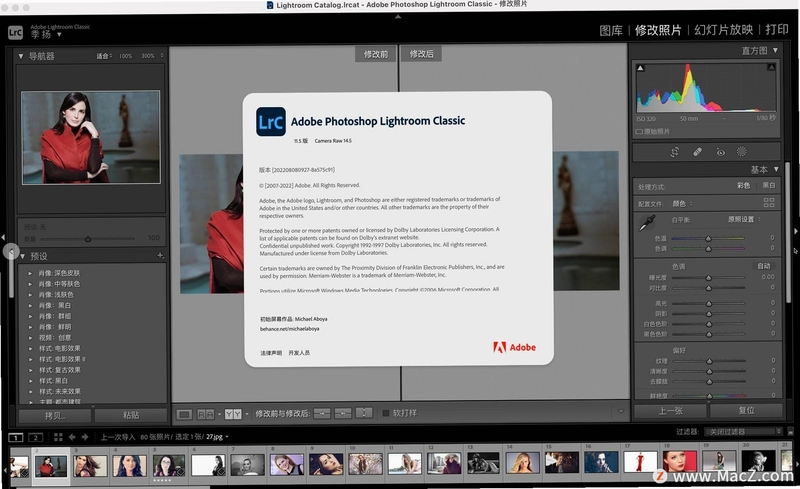Copy after settings to before
Image resolution: width=800 pixels, height=489 pixels.
(342, 413)
